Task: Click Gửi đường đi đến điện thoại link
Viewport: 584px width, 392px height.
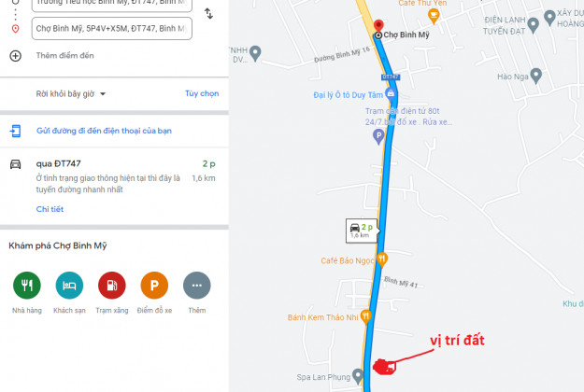Action: tap(104, 131)
